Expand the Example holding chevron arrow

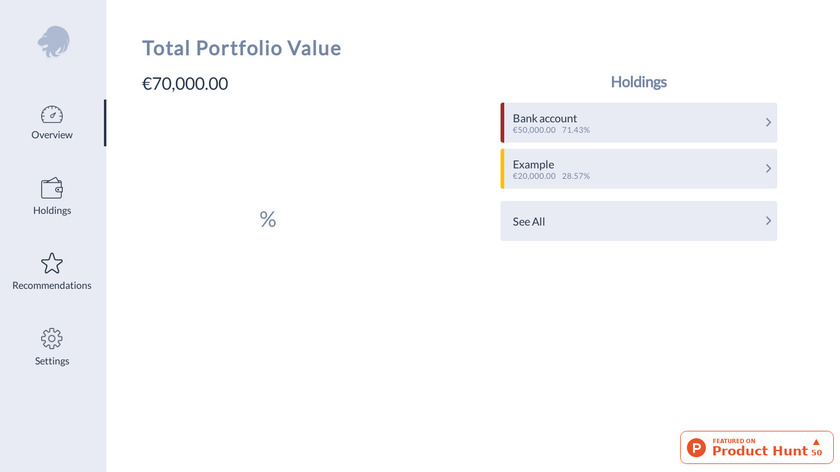(x=768, y=168)
